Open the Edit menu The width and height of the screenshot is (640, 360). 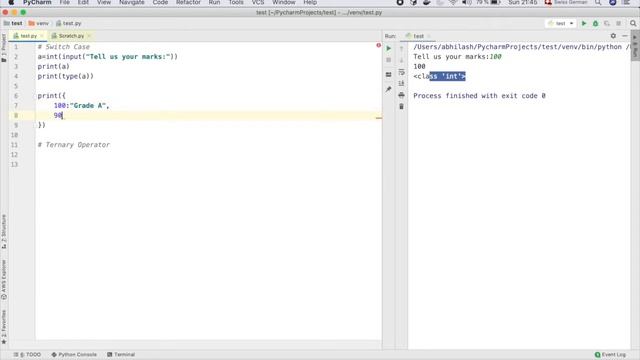(x=83, y=2)
